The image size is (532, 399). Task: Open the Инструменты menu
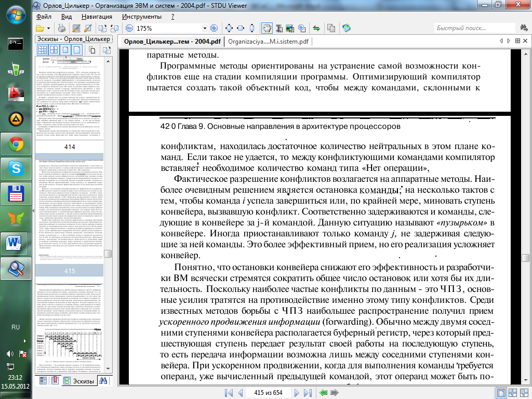point(142,17)
